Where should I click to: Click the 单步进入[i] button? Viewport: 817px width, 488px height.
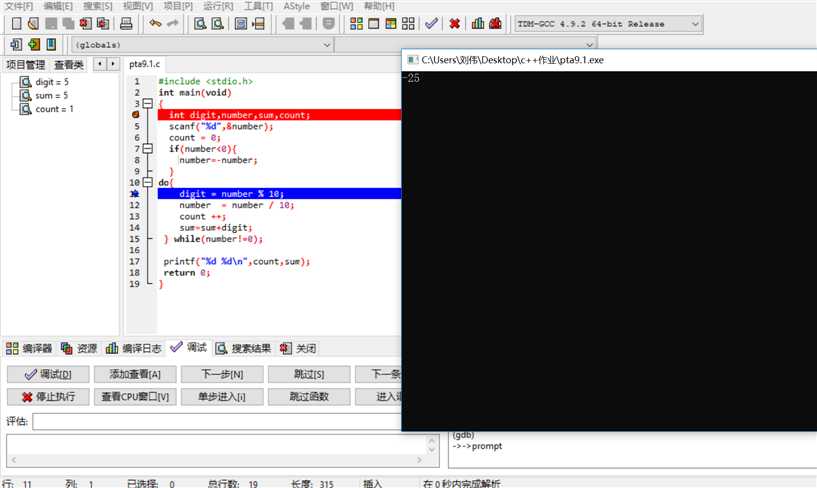222,396
